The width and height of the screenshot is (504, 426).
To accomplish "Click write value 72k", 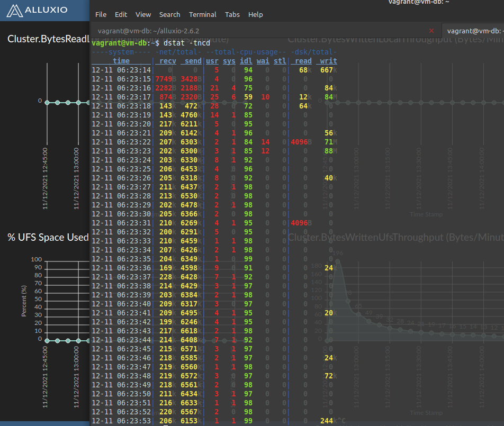I will 331,376.
